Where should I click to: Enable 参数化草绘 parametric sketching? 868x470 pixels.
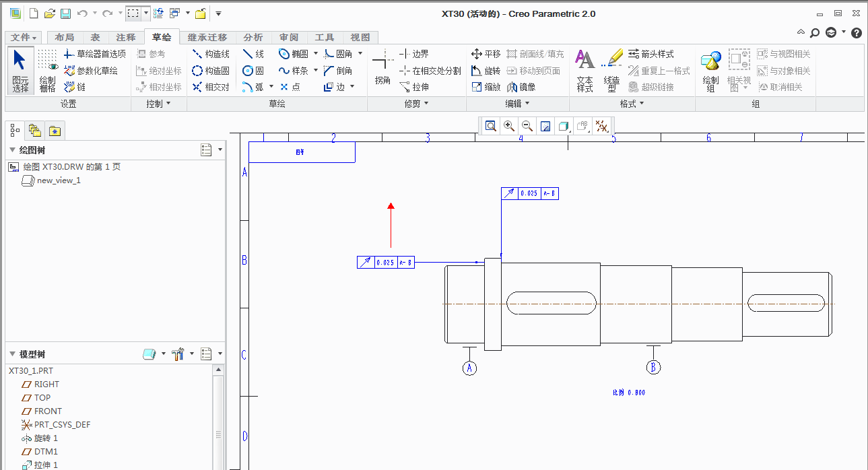pyautogui.click(x=90, y=71)
